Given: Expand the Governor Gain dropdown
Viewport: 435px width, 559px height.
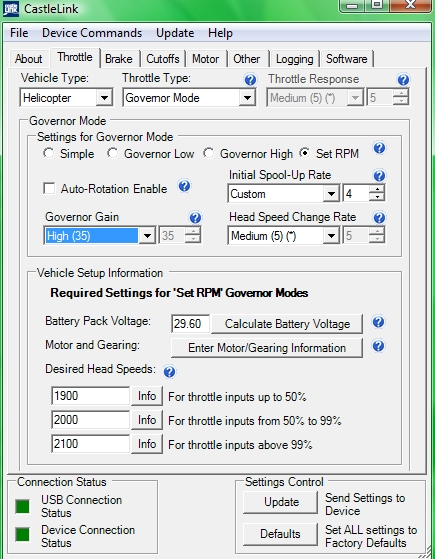Looking at the screenshot, I should 147,236.
